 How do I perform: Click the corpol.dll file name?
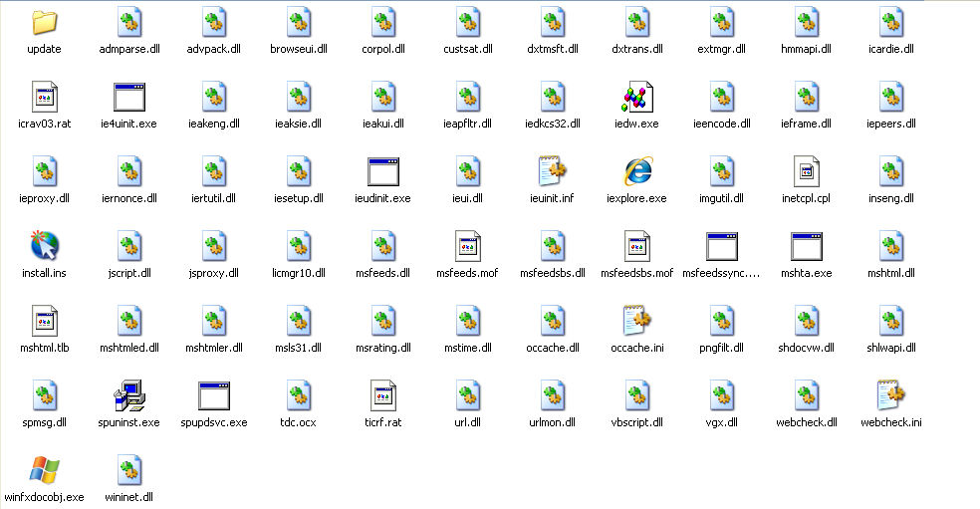pos(383,49)
